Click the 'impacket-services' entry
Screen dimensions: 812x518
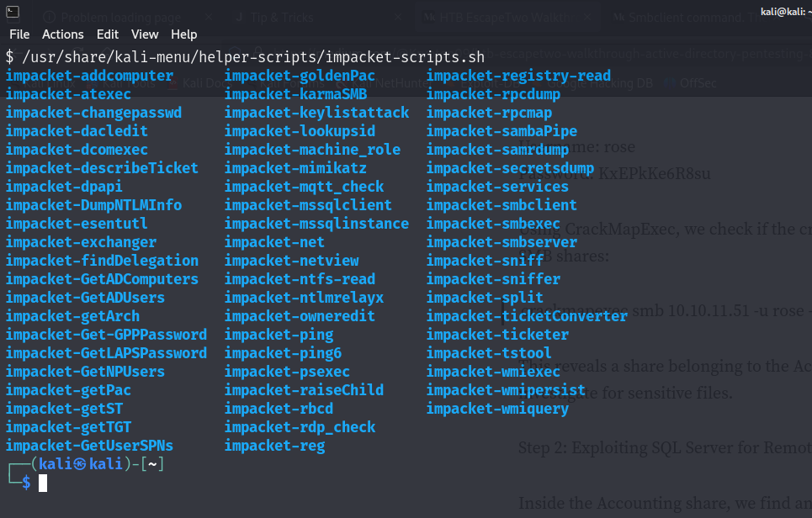[x=497, y=187]
